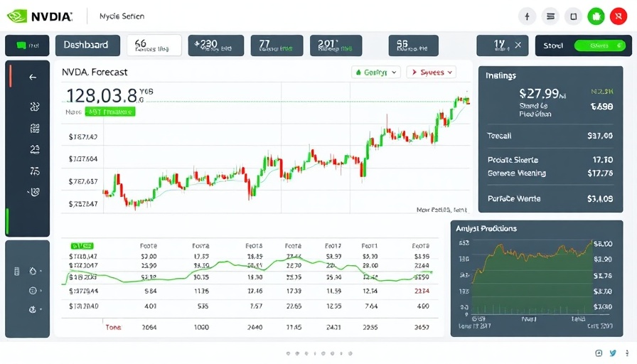Click the sidebar icon labeled 75

(x=35, y=171)
